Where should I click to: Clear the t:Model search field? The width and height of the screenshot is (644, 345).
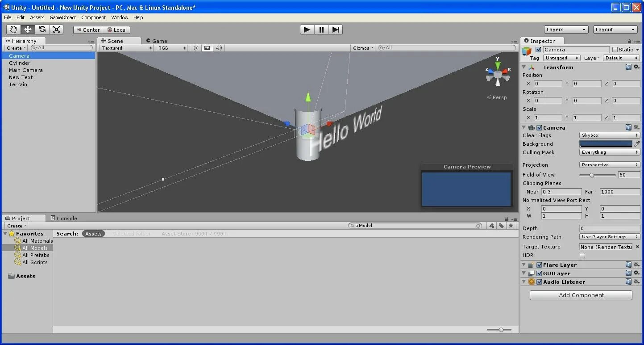[x=478, y=226]
